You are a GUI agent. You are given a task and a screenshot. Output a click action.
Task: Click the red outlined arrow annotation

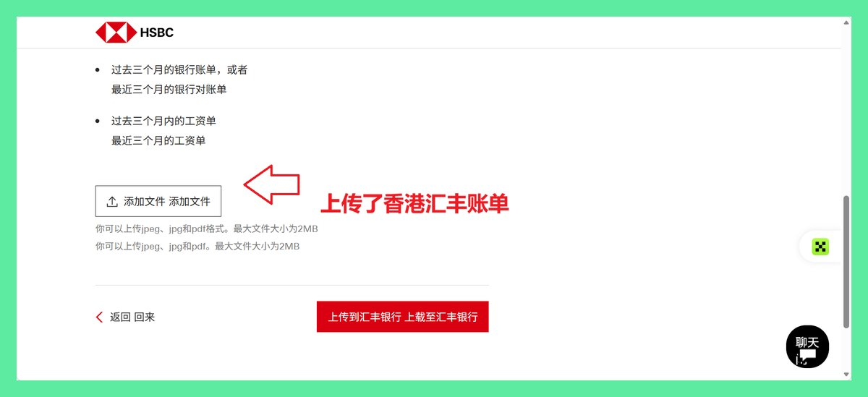(x=271, y=182)
